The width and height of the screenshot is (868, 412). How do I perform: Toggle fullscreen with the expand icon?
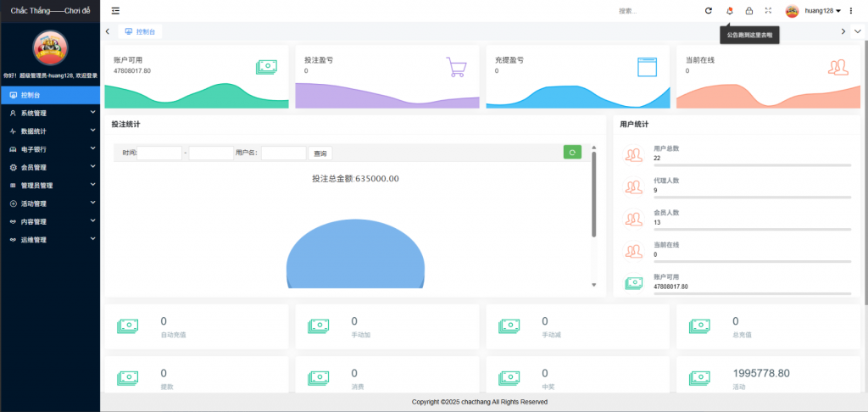click(768, 10)
